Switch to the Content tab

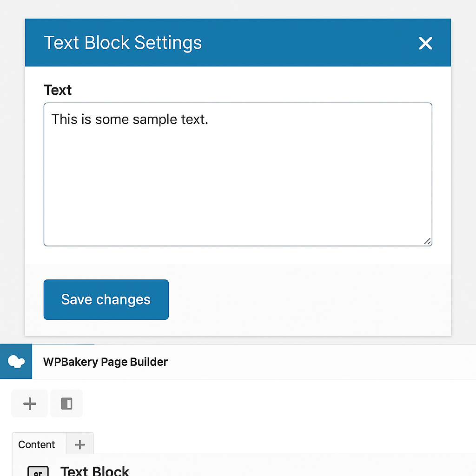pos(36,444)
